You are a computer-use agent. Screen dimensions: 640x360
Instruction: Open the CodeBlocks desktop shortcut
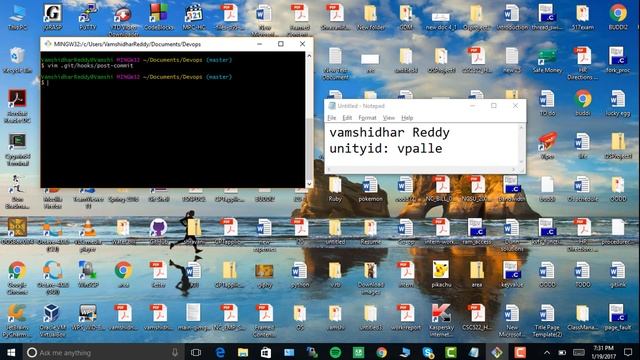tap(158, 17)
